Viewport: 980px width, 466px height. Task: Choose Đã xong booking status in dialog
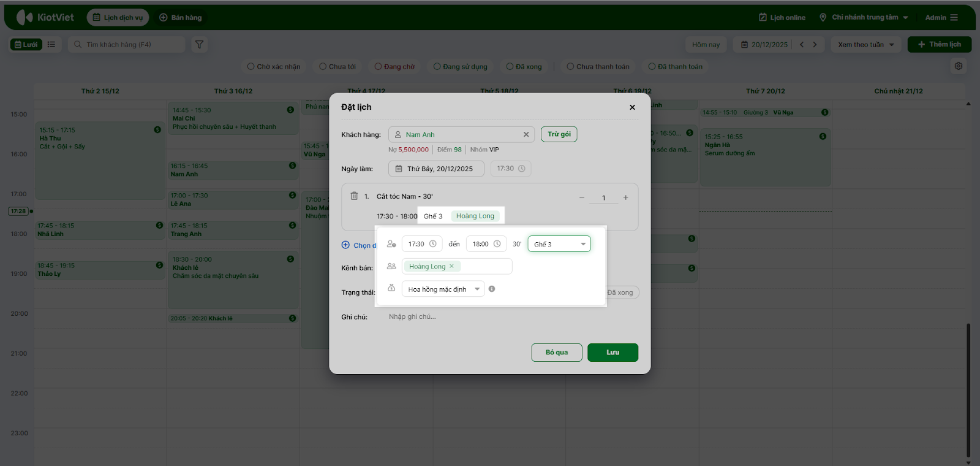click(620, 292)
